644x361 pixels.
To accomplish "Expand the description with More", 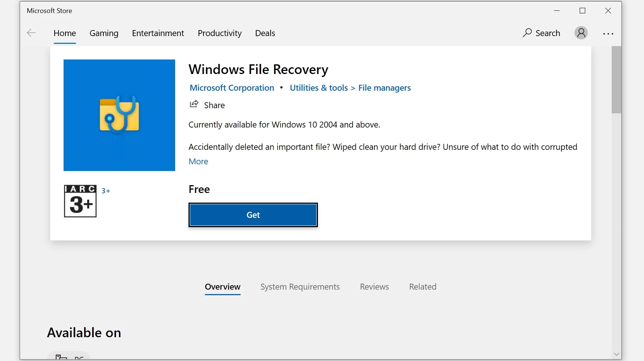I will point(199,161).
